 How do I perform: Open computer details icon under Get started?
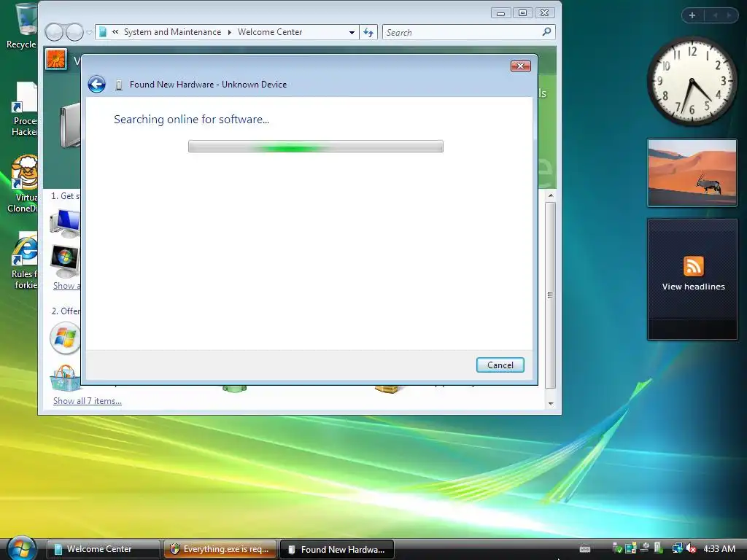point(66,223)
